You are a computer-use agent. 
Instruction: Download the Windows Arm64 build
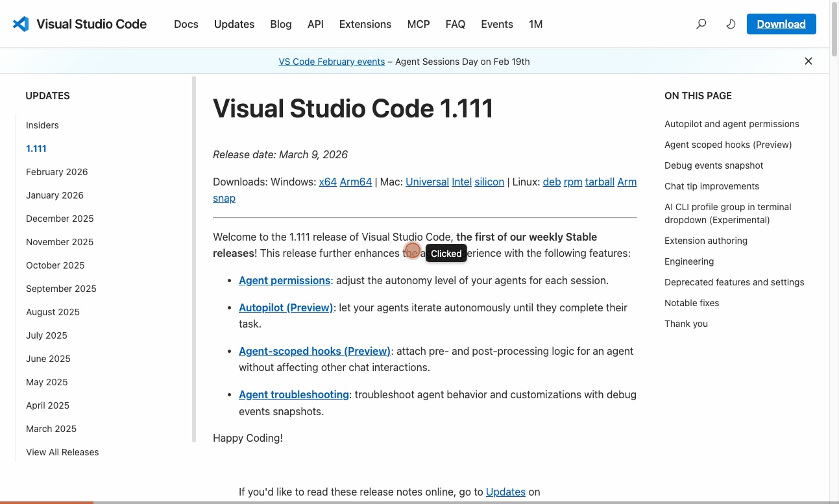[x=356, y=182]
